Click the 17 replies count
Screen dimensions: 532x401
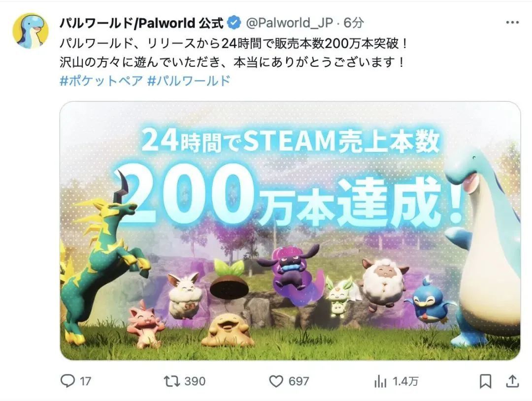pyautogui.click(x=86, y=381)
